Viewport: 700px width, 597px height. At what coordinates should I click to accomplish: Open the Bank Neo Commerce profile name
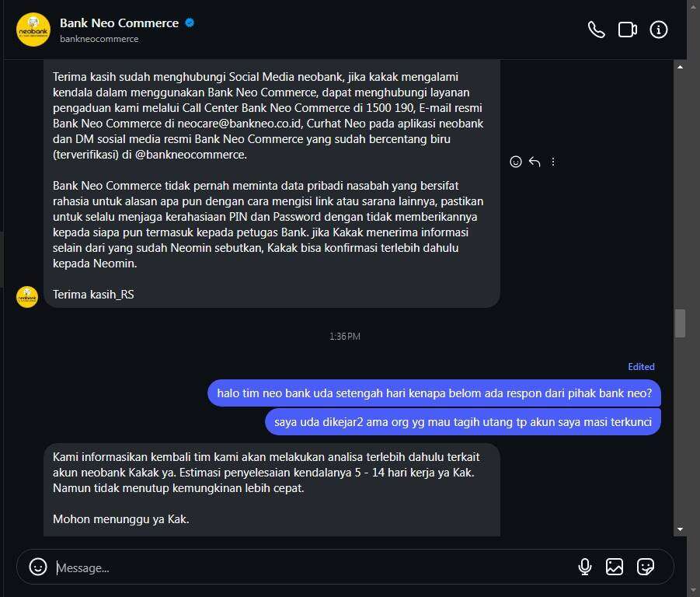pos(119,23)
